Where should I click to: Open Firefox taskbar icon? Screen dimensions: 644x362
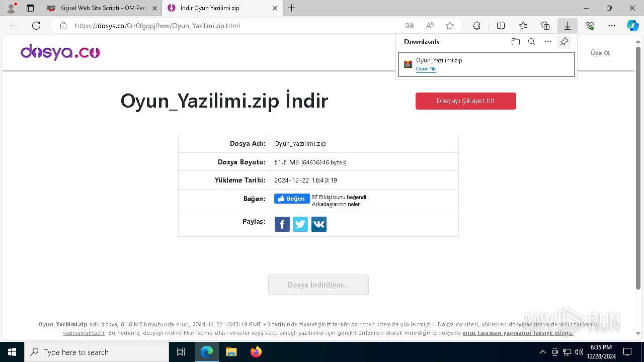tap(256, 352)
